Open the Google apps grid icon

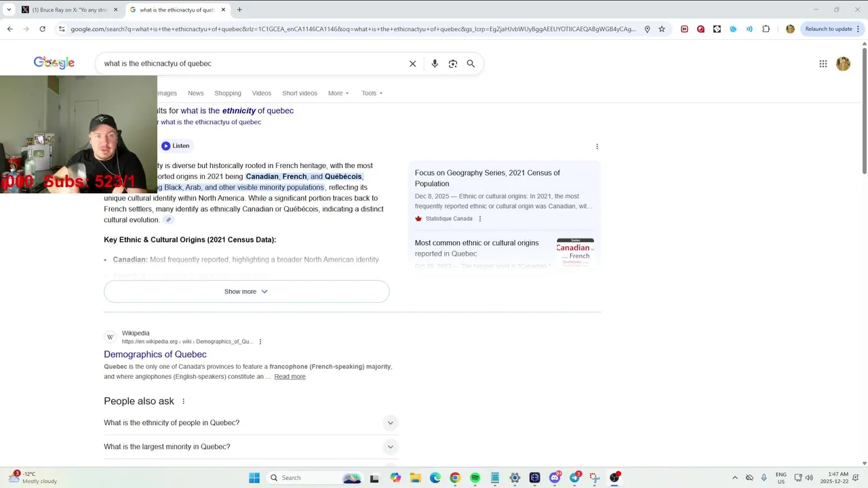pos(823,64)
